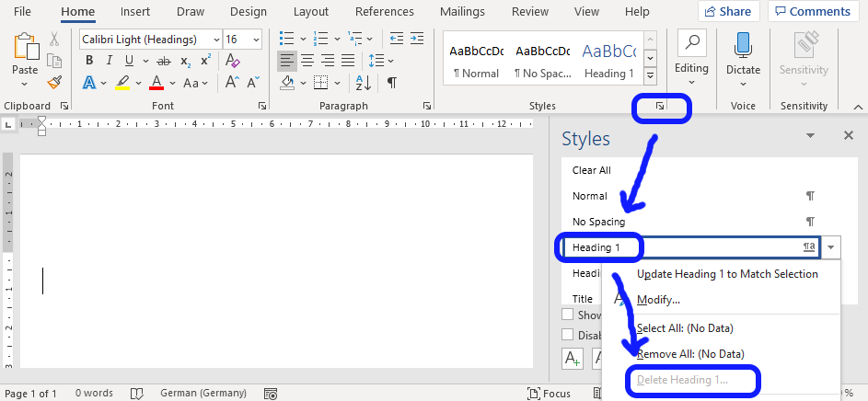Open the Change Case Aa dropdown
868x401 pixels.
point(195,83)
